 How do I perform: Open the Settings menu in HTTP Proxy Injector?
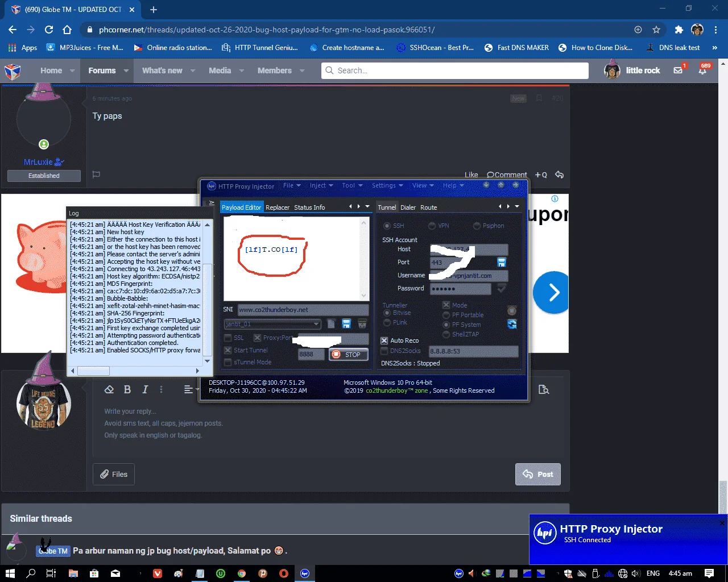click(387, 185)
